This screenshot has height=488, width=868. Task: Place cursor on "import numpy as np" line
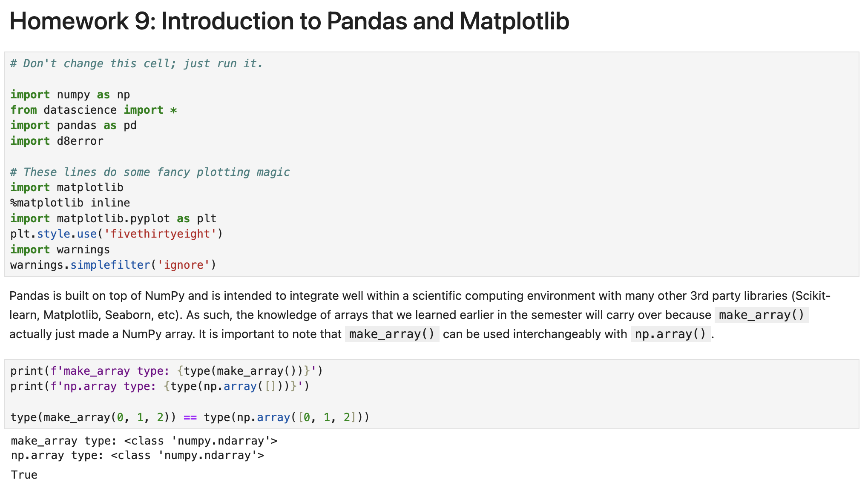70,95
